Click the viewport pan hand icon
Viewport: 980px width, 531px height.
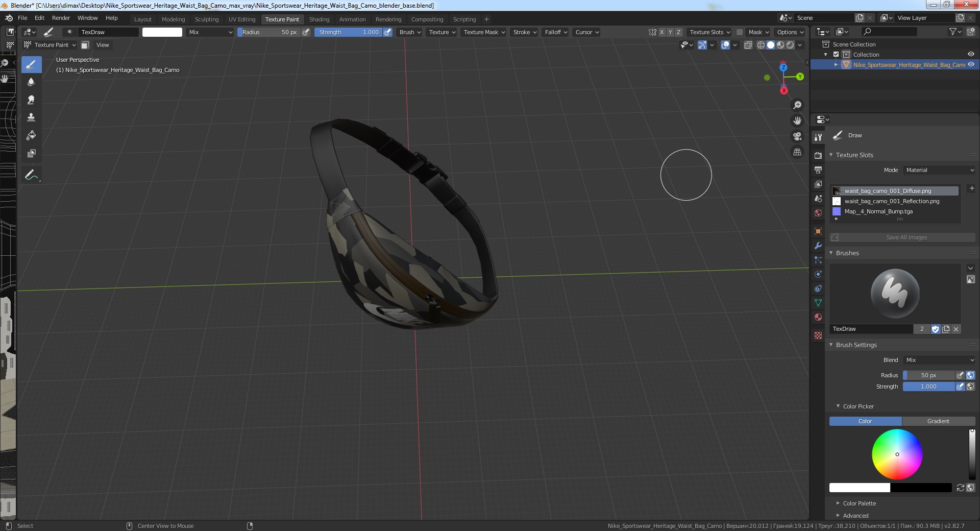click(797, 121)
